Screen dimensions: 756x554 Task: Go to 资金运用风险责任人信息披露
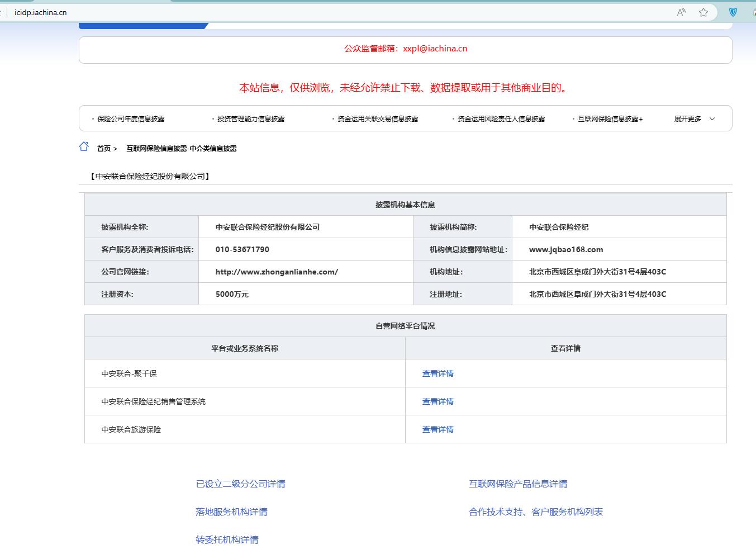(501, 119)
